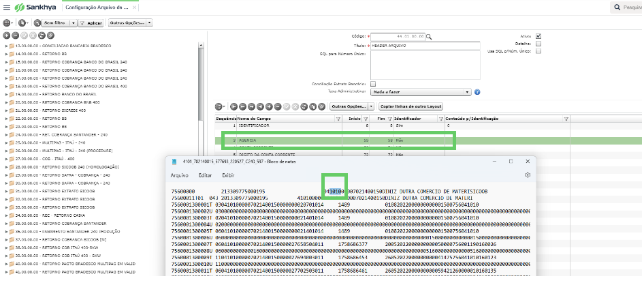The width and height of the screenshot is (644, 285).
Task: Expand the 13.00.00.00 Conciliação Bancária Bradesco node
Action: [7, 46]
